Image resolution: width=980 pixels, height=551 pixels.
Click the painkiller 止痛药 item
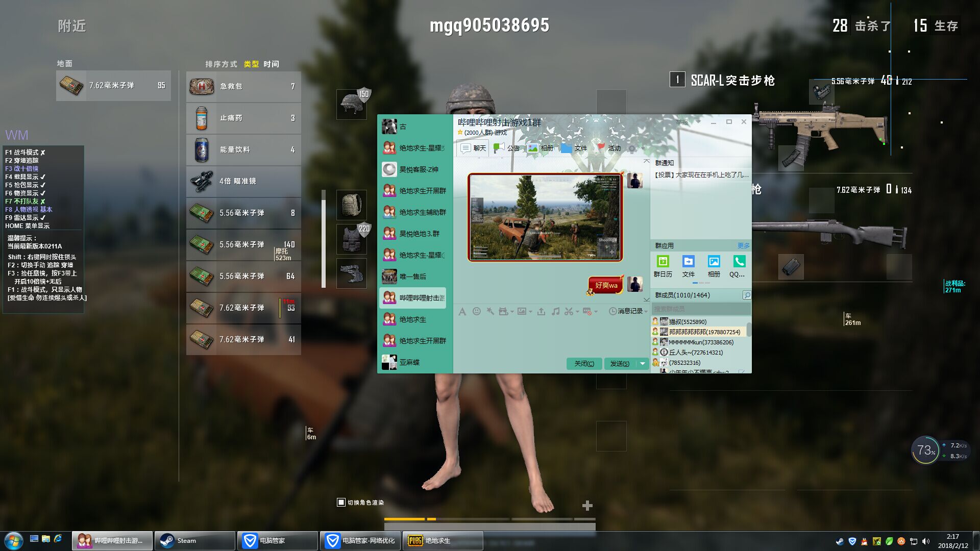pyautogui.click(x=243, y=118)
